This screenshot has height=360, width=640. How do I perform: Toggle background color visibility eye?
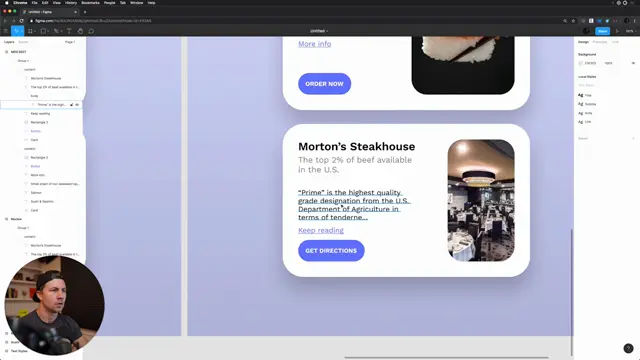pyautogui.click(x=633, y=63)
